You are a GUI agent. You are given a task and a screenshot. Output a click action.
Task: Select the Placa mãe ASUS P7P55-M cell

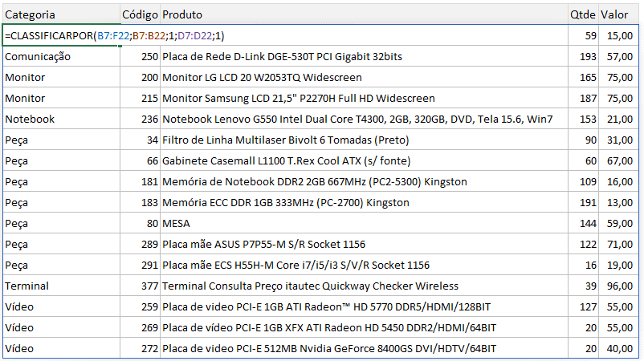coord(364,244)
